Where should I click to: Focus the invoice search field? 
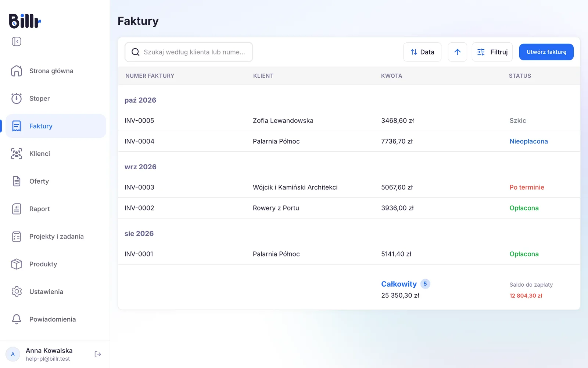[189, 52]
